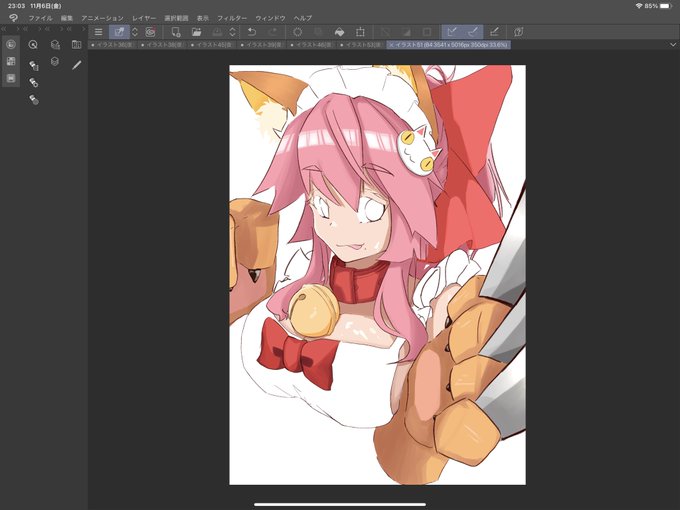Click the Fill paint bucket icon
Viewport: 680px width, 510px height.
click(x=340, y=32)
